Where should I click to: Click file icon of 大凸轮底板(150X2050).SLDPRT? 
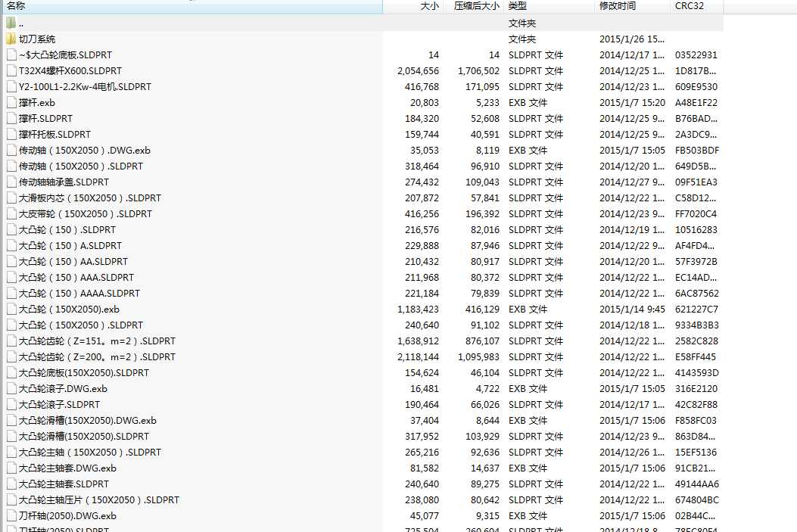point(11,373)
